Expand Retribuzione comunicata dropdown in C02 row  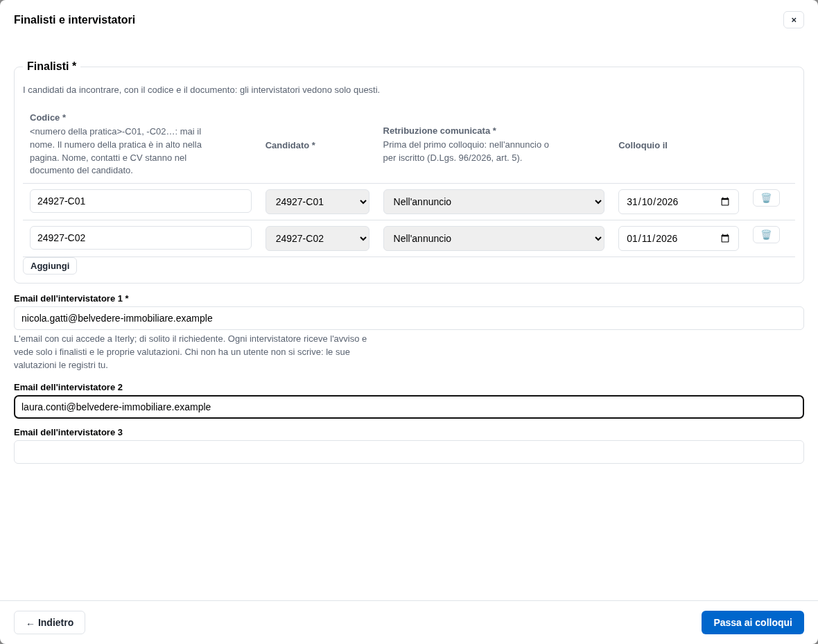tap(494, 238)
